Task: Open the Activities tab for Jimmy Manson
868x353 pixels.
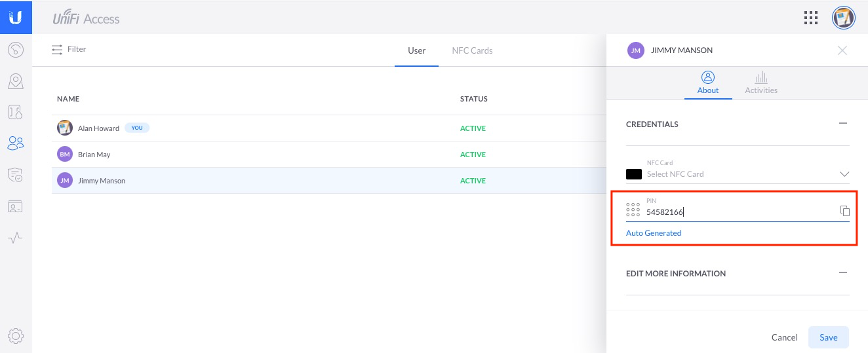Action: tap(760, 83)
